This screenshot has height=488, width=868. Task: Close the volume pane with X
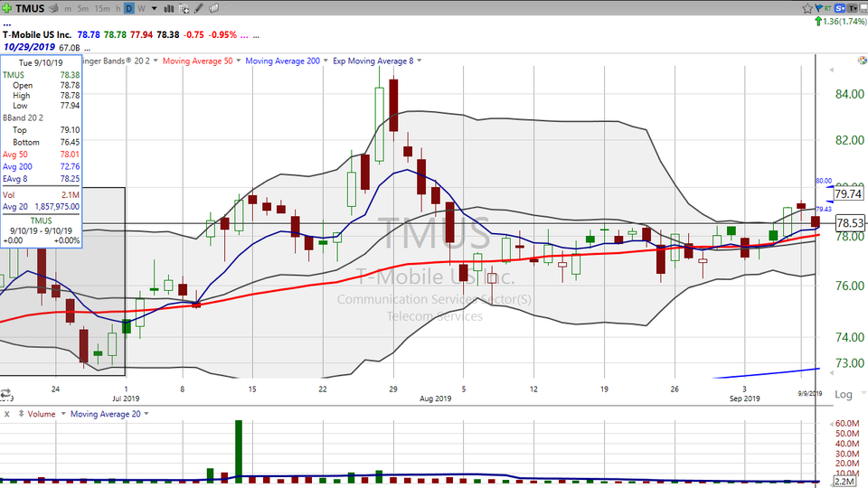point(7,414)
